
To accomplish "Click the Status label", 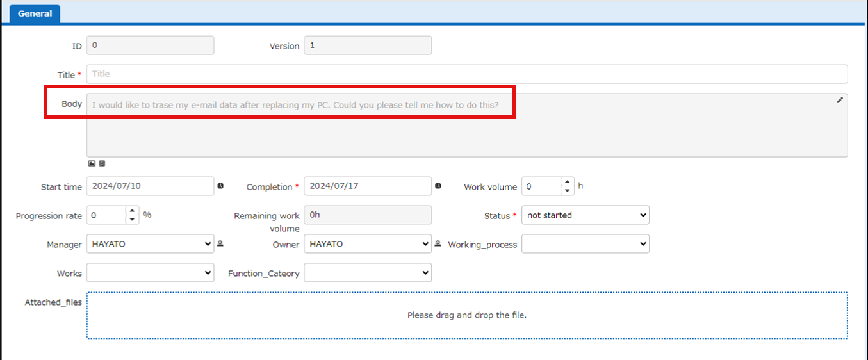I will coord(496,216).
